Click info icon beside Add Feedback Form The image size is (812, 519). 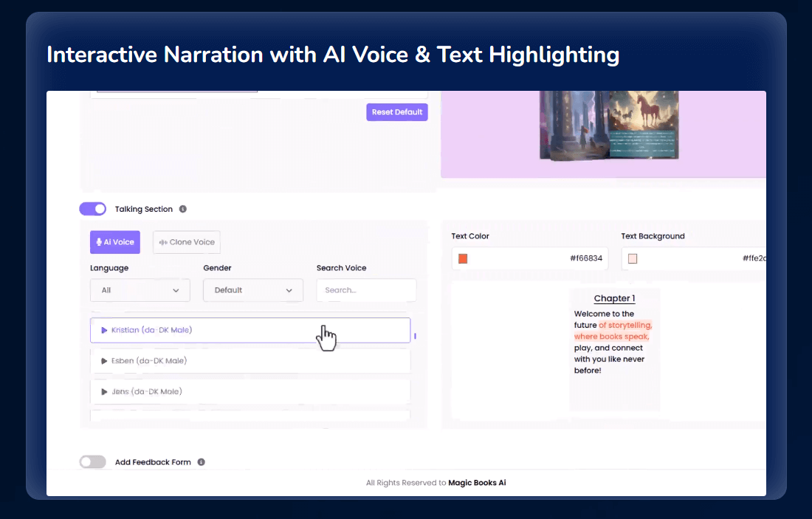[x=202, y=462]
